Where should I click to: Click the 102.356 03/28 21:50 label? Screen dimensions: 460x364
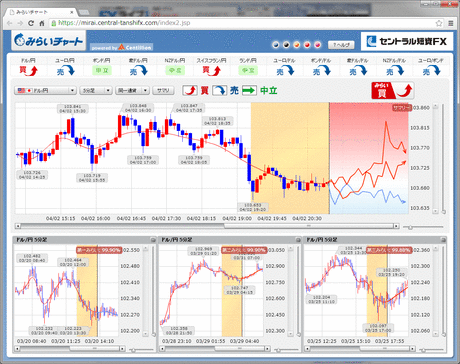(179, 330)
